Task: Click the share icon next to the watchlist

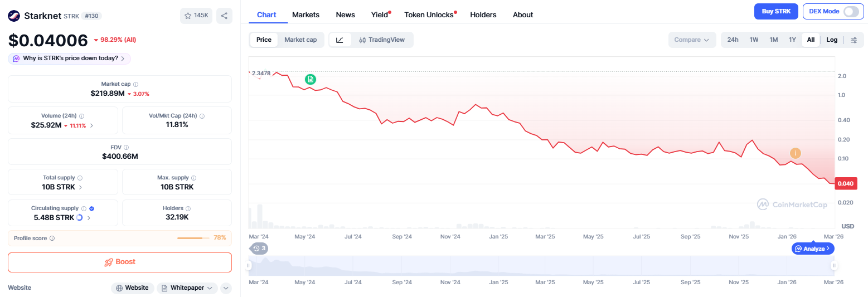Action: coord(224,16)
